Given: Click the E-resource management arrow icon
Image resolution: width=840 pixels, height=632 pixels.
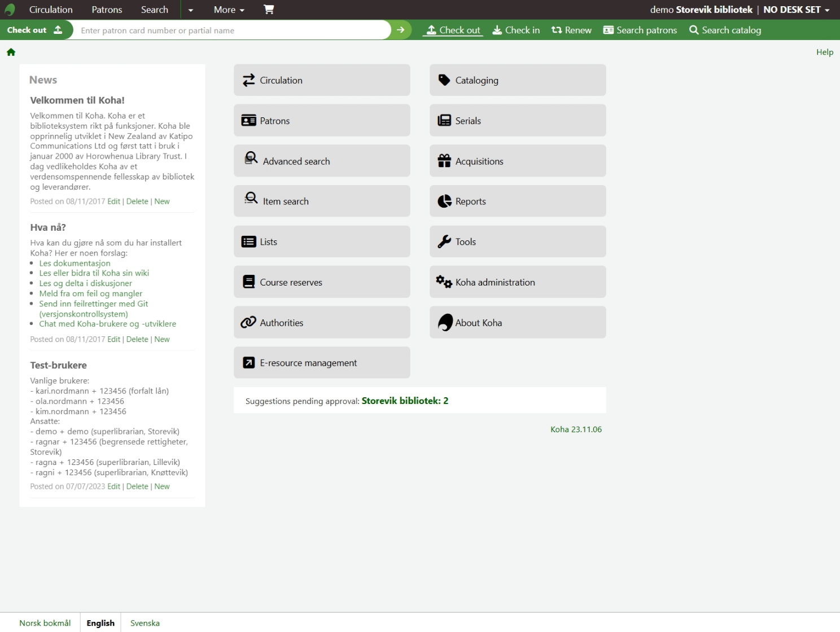Looking at the screenshot, I should (x=249, y=363).
